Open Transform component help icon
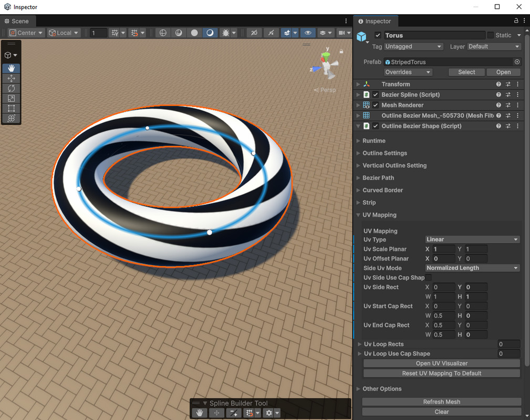 click(x=498, y=84)
